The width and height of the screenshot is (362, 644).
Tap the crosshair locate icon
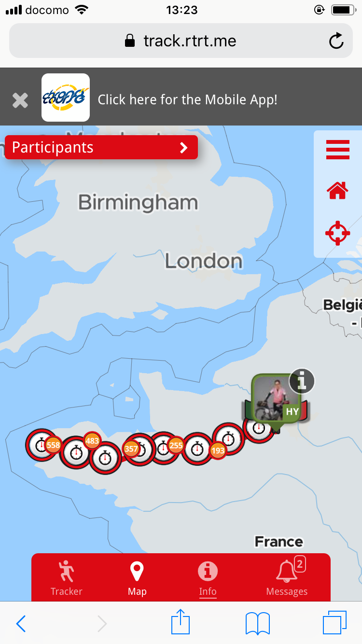coord(337,233)
